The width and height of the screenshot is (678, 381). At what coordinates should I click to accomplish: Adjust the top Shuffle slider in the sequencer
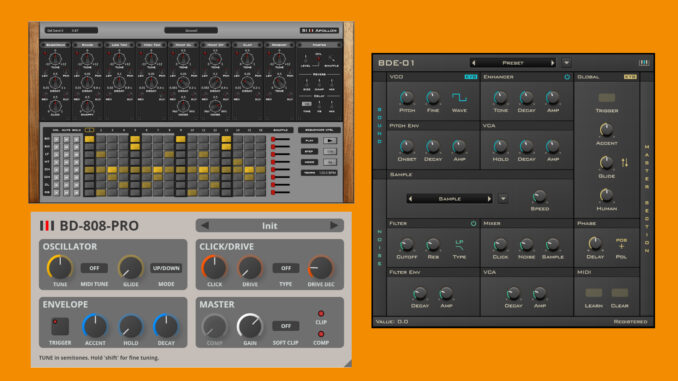[281, 139]
